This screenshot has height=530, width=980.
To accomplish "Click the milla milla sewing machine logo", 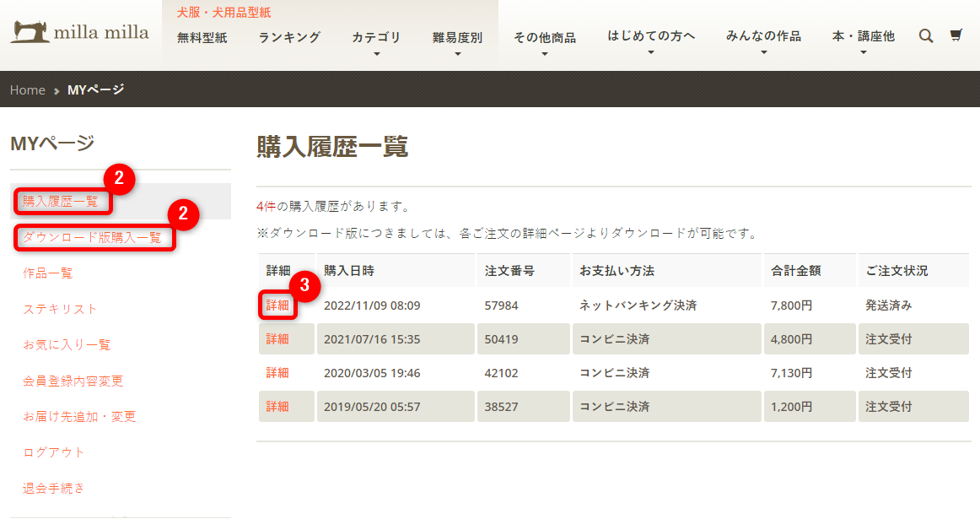I will click(79, 32).
